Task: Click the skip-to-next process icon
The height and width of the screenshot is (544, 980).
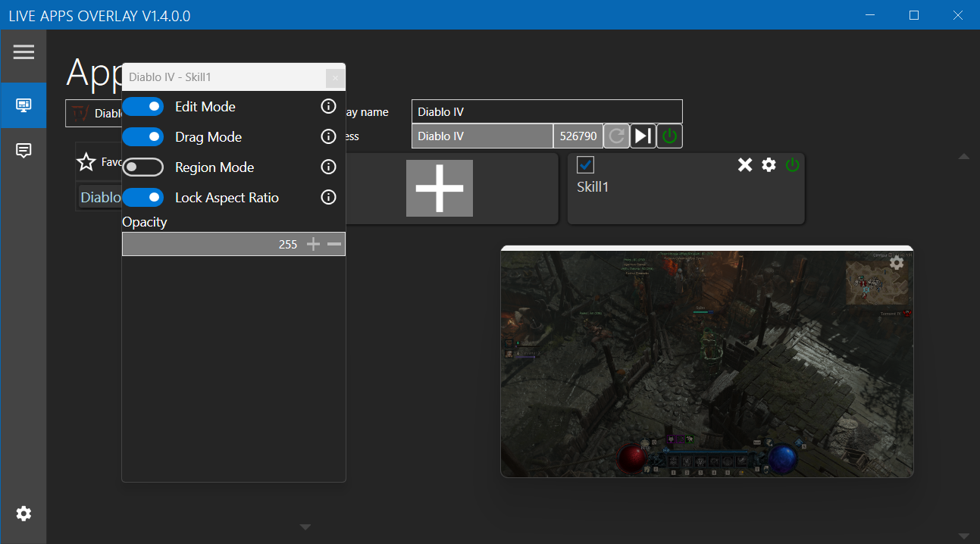Action: pyautogui.click(x=643, y=136)
